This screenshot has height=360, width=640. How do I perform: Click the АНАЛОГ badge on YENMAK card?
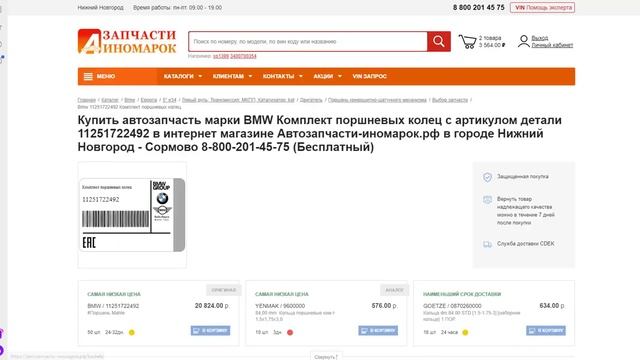[394, 290]
